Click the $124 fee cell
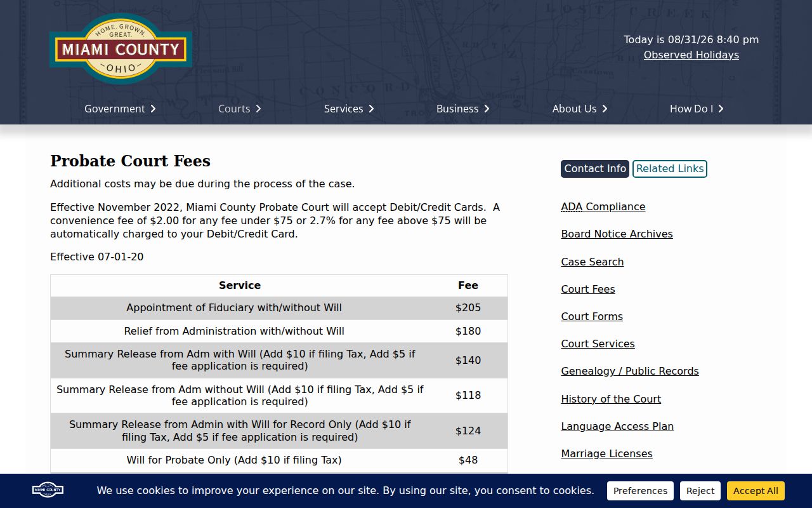The width and height of the screenshot is (812, 508). point(468,431)
